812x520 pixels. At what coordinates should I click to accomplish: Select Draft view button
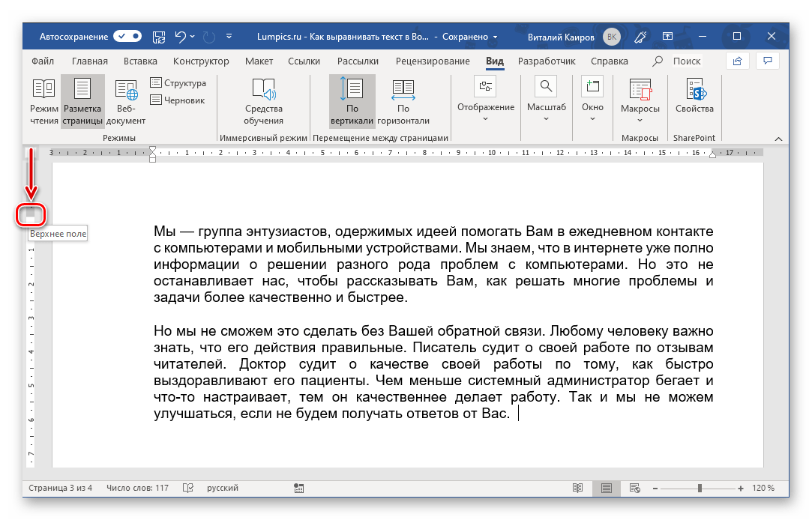(178, 100)
